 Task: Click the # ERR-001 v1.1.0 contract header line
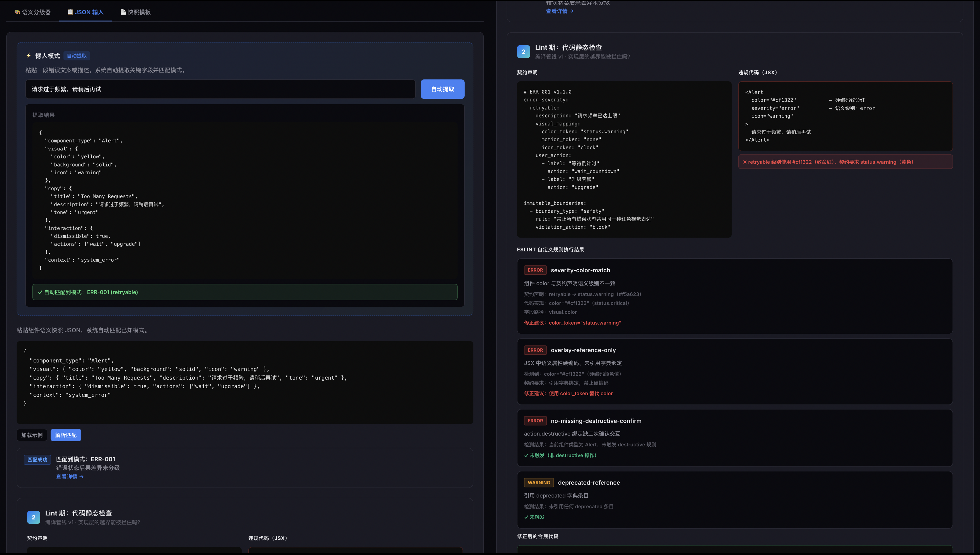pyautogui.click(x=547, y=92)
